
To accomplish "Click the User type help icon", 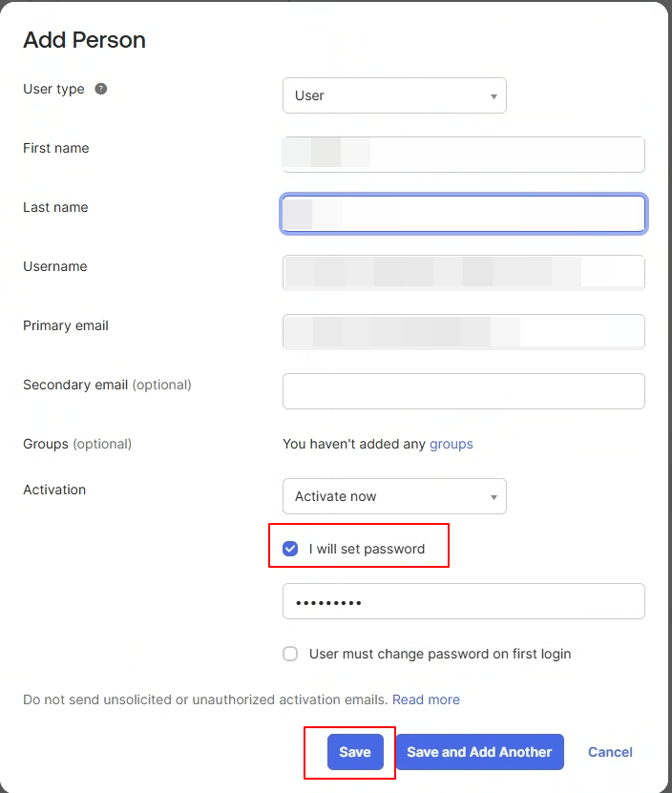I will (x=100, y=89).
